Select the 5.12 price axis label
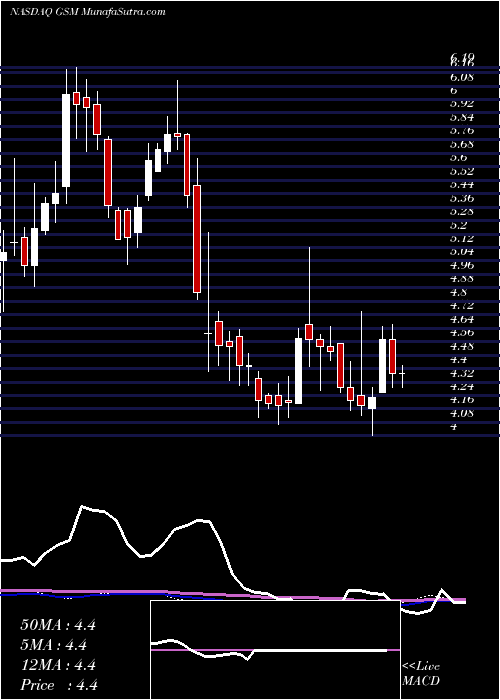Image resolution: width=500 pixels, height=700 pixels. tap(462, 238)
